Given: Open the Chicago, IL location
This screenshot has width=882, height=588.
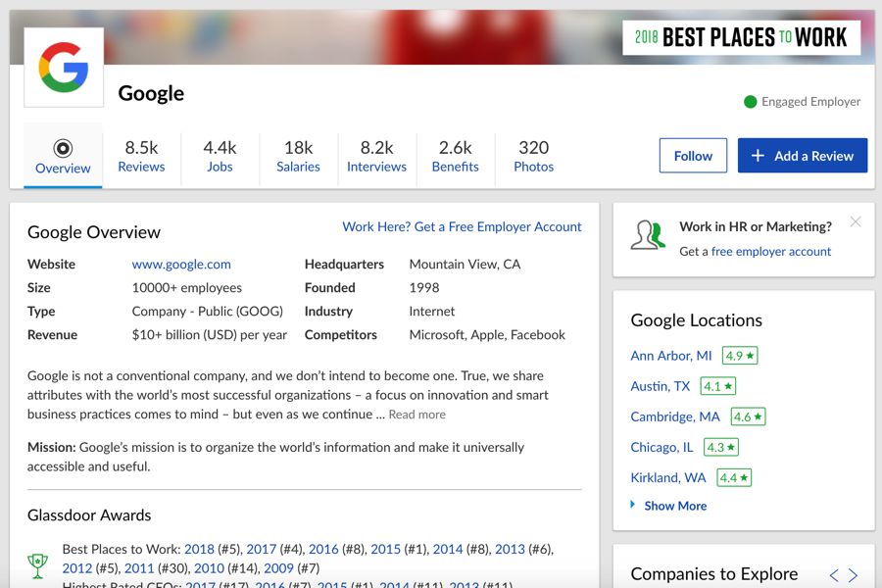Looking at the screenshot, I should tap(661, 447).
